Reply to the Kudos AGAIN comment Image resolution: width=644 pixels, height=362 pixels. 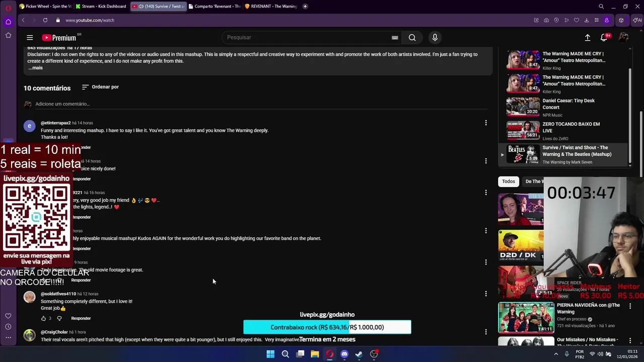(81, 248)
